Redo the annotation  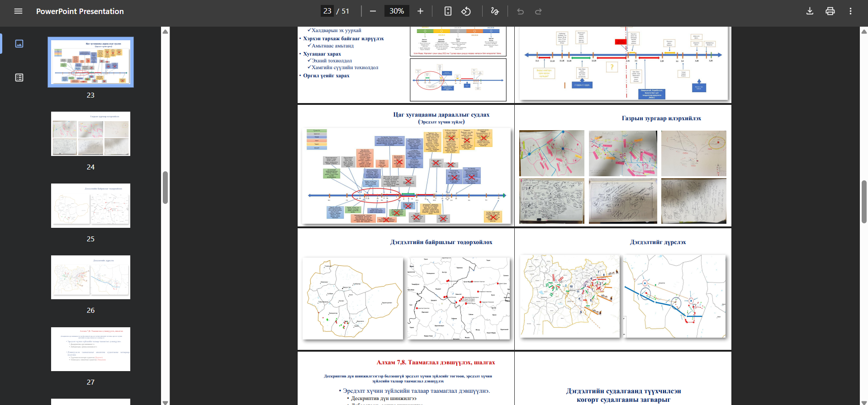click(x=538, y=11)
